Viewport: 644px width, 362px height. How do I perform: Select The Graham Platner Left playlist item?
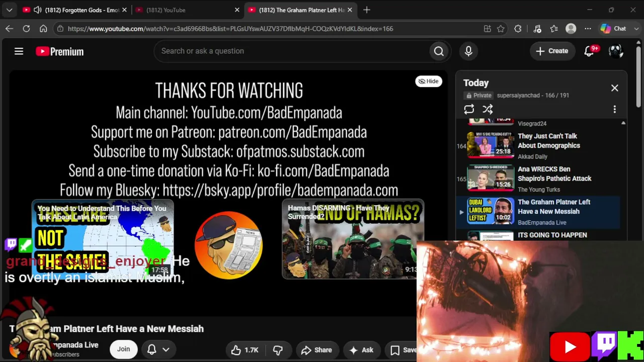(x=538, y=212)
